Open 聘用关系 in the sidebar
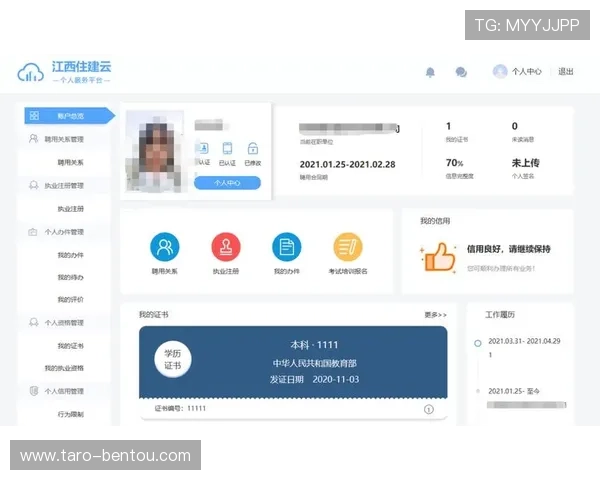 coord(70,162)
